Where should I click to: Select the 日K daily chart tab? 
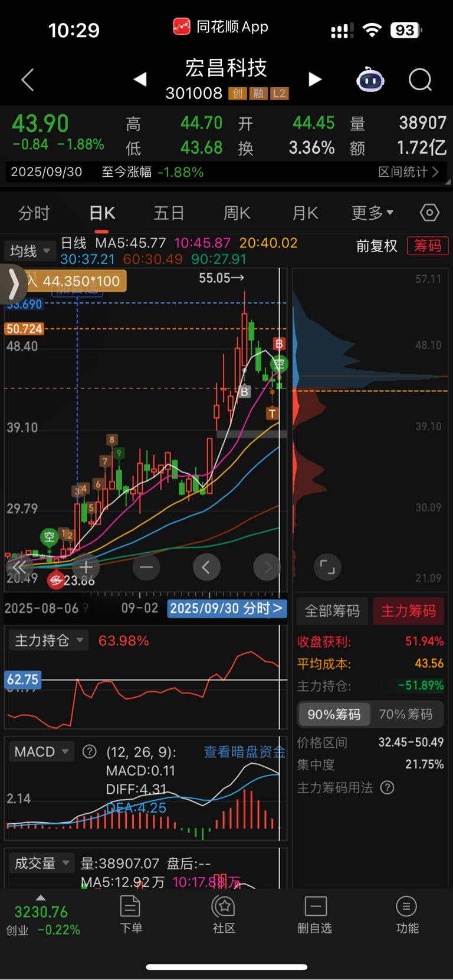coord(102,213)
